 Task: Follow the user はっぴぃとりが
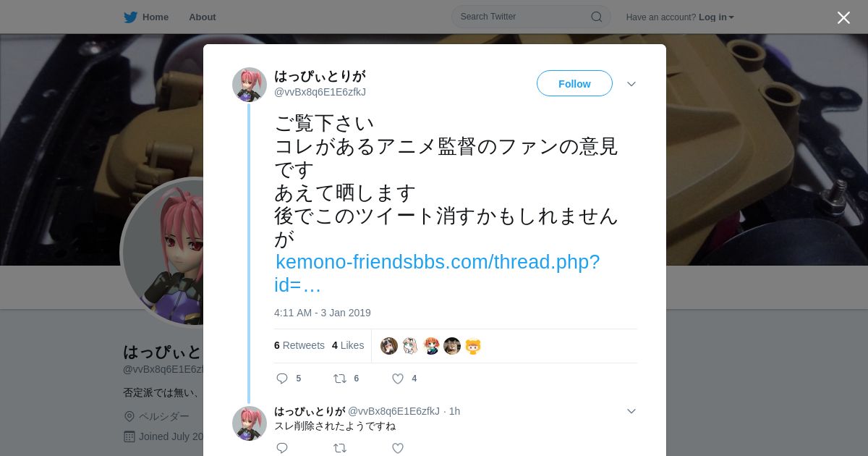(x=574, y=84)
